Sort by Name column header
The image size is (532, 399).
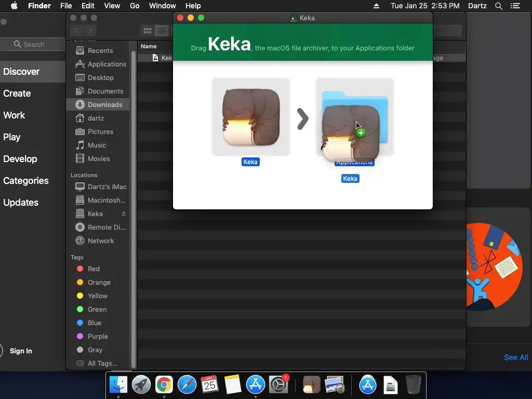tap(149, 46)
